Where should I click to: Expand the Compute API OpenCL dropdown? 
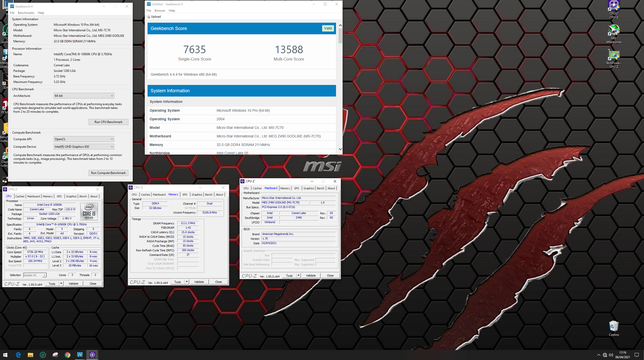point(112,139)
